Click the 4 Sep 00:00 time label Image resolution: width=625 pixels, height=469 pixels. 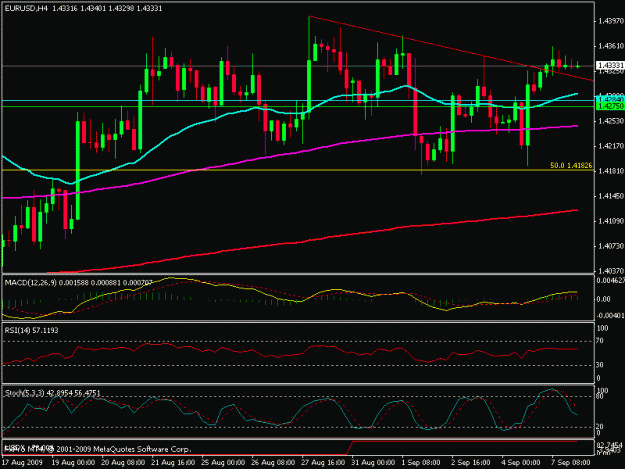click(x=521, y=463)
